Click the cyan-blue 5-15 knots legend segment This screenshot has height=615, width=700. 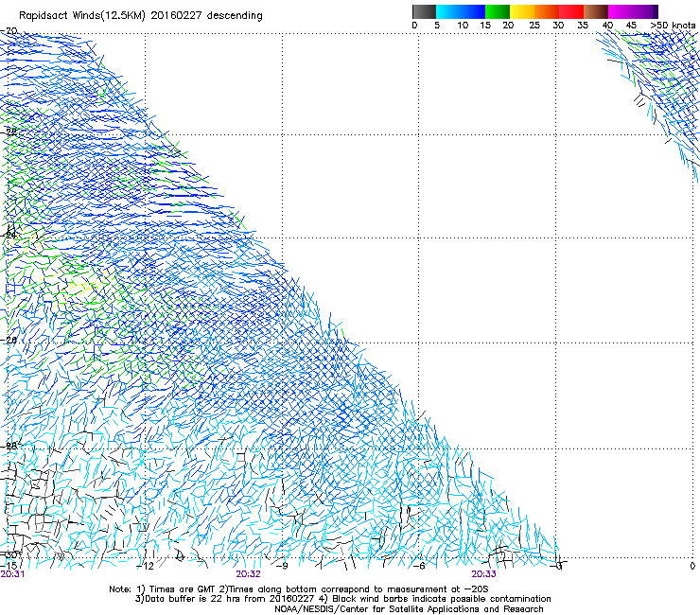461,11
